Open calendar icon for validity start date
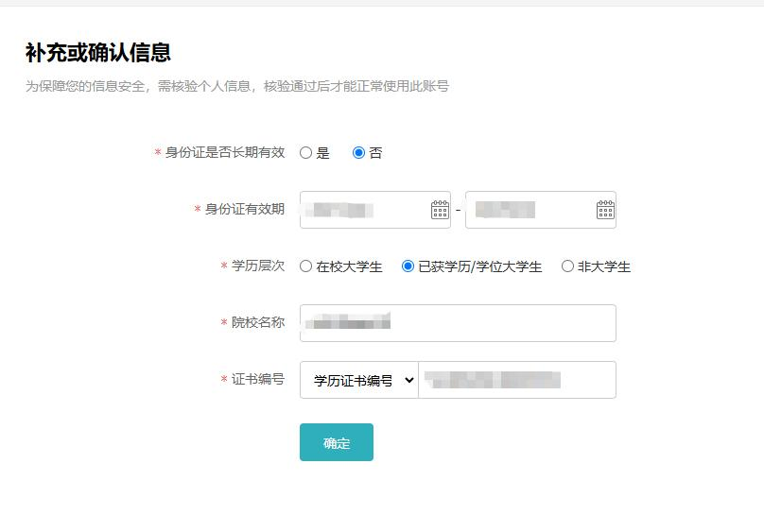Viewport: 764px width, 532px height. (440, 210)
